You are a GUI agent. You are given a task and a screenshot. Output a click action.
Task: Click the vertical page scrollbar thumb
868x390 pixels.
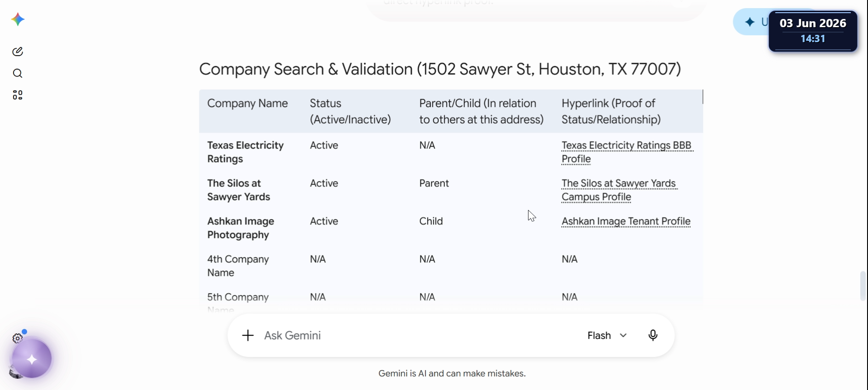point(863,286)
